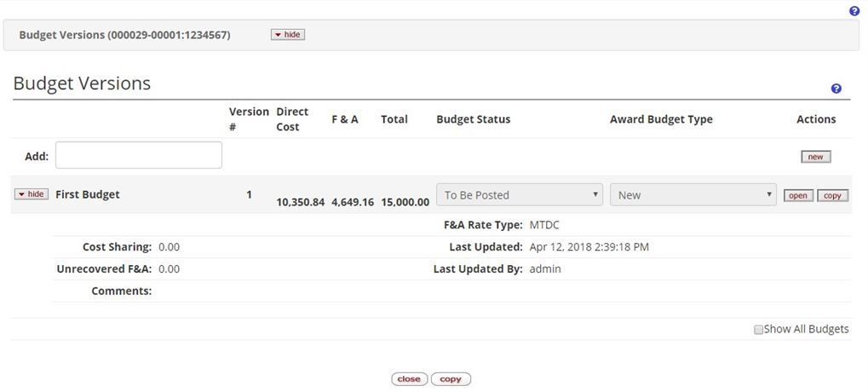Click the bottom copy button beside close
Image resolution: width=868 pixels, height=392 pixels.
(451, 379)
